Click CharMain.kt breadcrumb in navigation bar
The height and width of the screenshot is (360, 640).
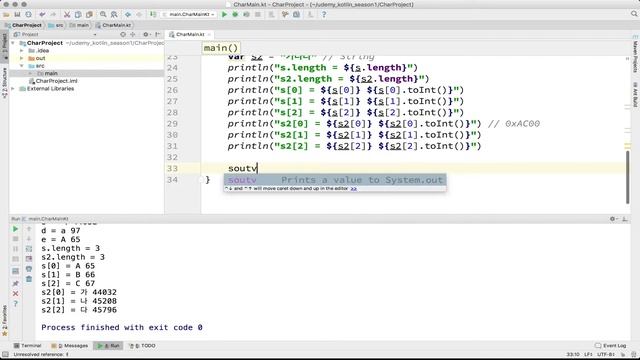tap(113, 25)
